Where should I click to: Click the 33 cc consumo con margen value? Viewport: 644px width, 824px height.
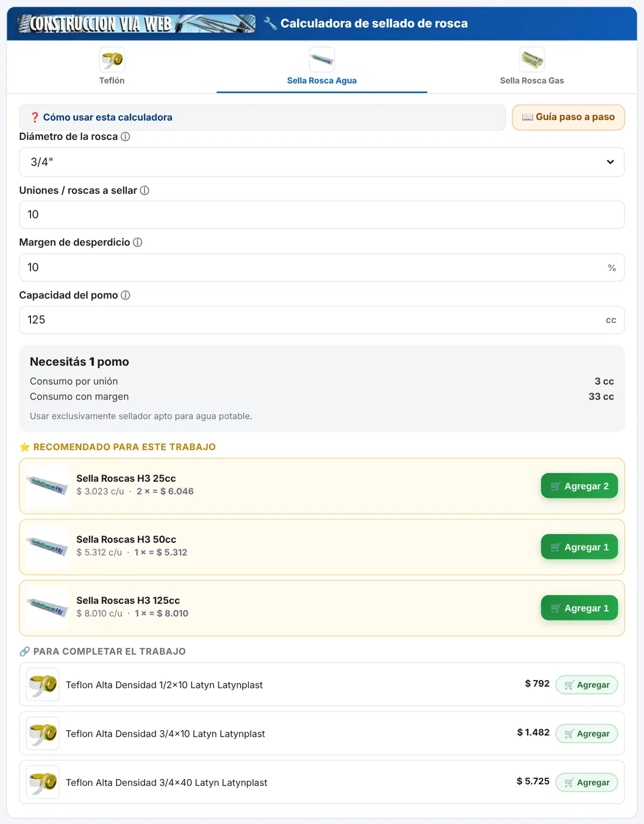[601, 396]
